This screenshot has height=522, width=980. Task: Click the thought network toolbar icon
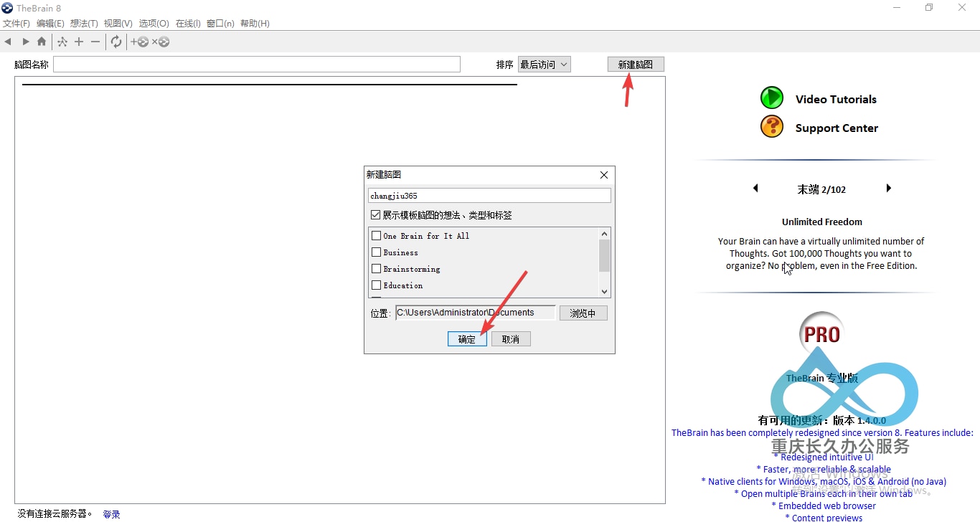[x=62, y=42]
